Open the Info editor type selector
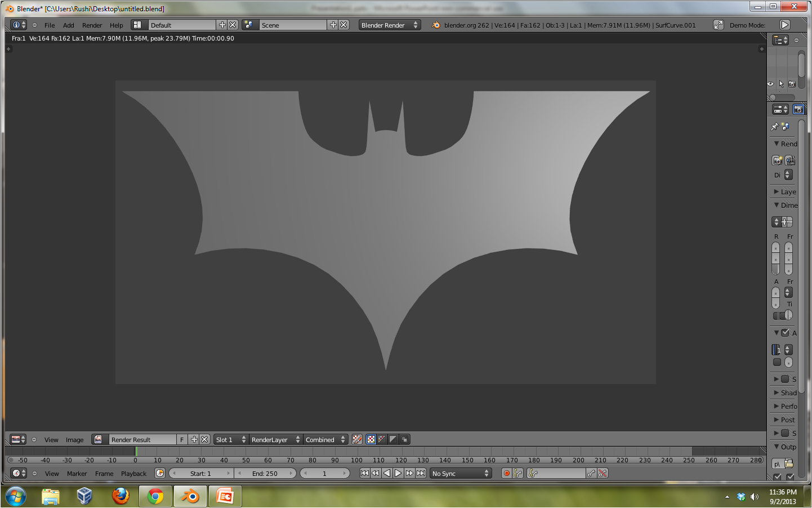This screenshot has width=812, height=508. 19,25
